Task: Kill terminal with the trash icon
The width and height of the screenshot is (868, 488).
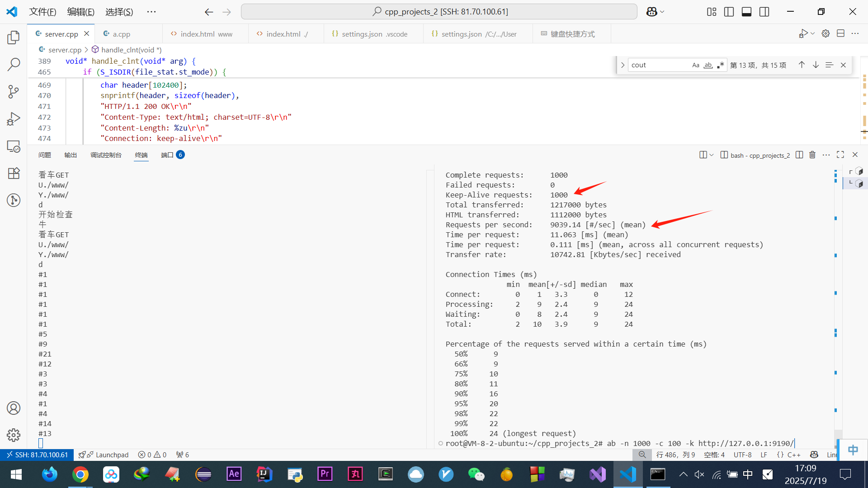Action: 812,155
